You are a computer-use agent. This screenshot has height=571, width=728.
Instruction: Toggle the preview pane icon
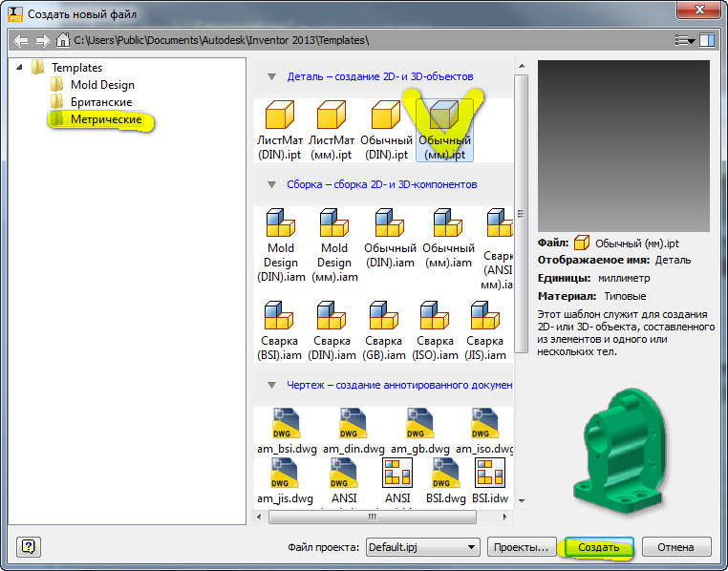[707, 40]
